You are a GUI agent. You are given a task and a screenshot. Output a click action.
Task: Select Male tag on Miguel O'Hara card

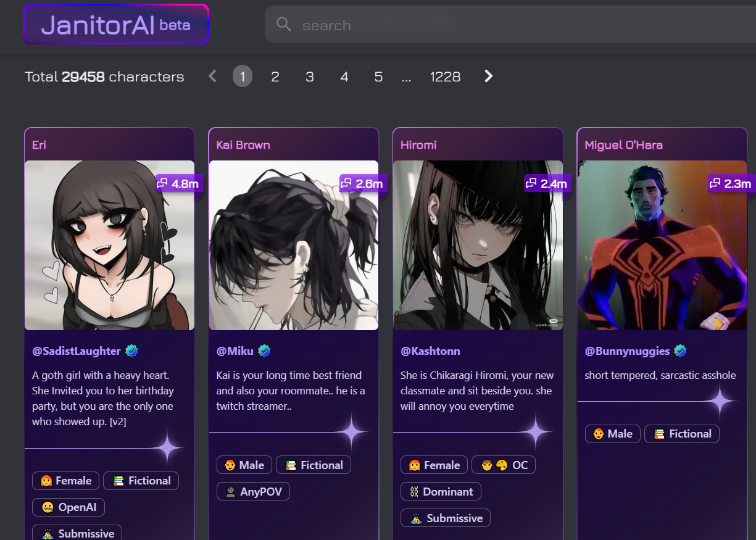pos(613,433)
